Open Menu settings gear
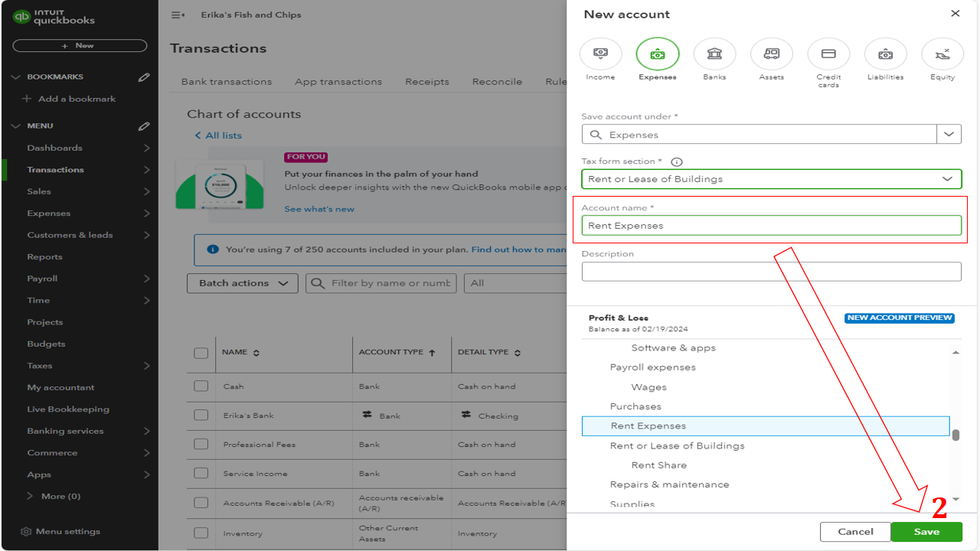Image resolution: width=980 pixels, height=551 pixels. (26, 532)
